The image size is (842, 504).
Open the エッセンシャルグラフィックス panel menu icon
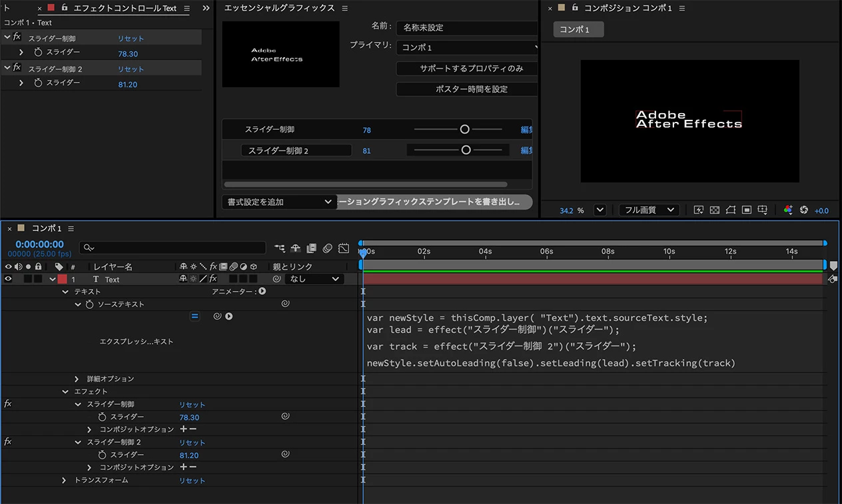(344, 8)
